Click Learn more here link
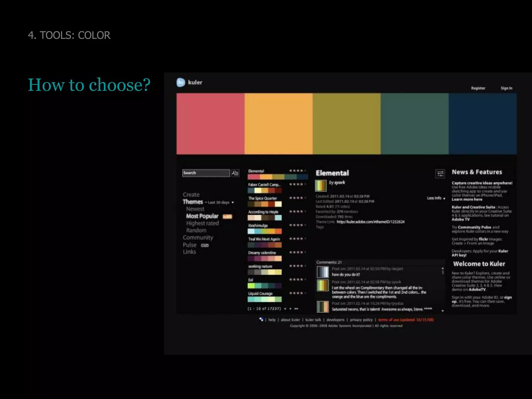 tap(467, 199)
